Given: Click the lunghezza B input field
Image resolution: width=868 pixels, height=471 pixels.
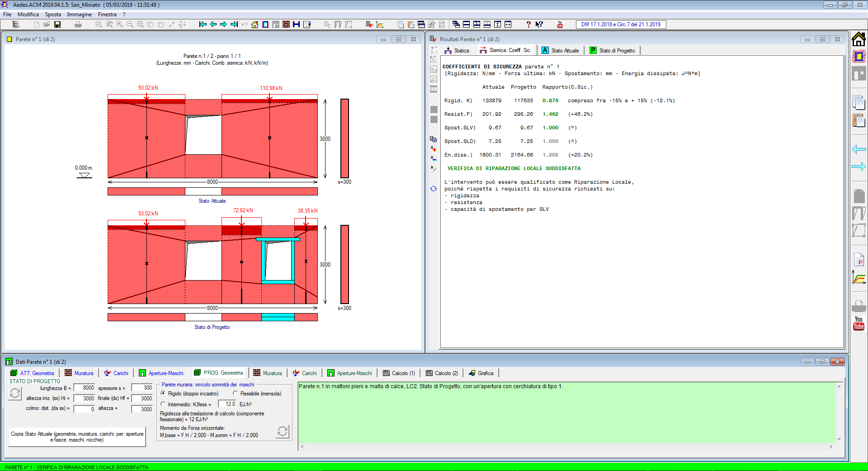Looking at the screenshot, I should pos(85,388).
